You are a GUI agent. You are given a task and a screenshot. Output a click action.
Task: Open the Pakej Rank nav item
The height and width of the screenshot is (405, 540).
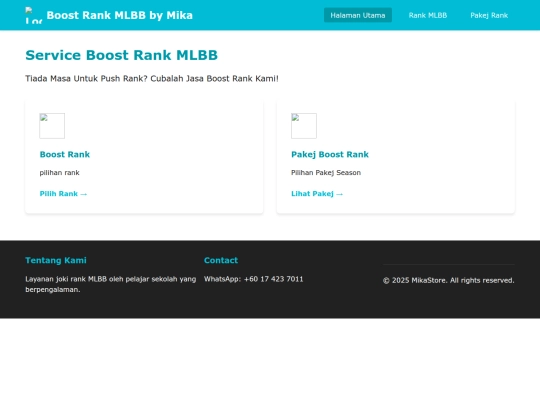[489, 15]
